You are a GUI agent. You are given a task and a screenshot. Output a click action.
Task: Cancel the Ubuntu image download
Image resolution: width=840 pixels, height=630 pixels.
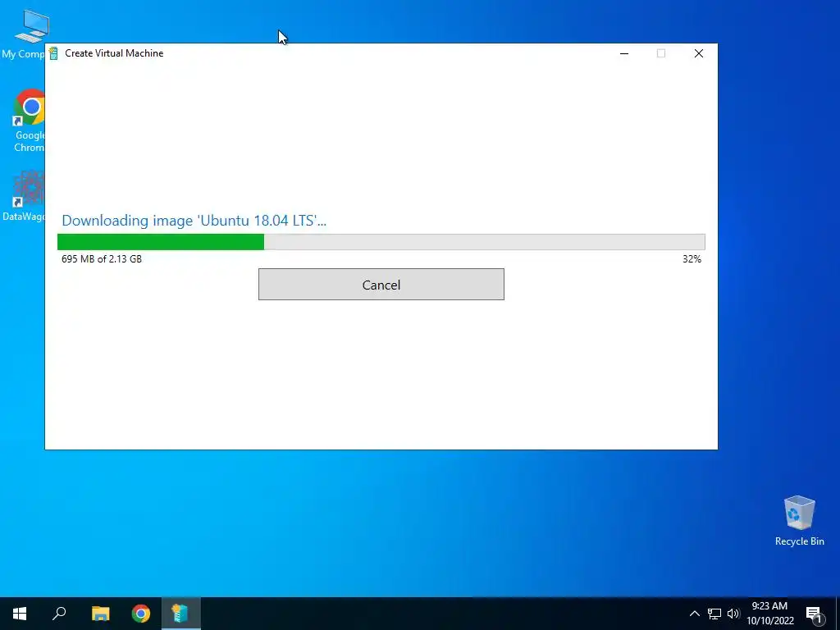point(381,285)
